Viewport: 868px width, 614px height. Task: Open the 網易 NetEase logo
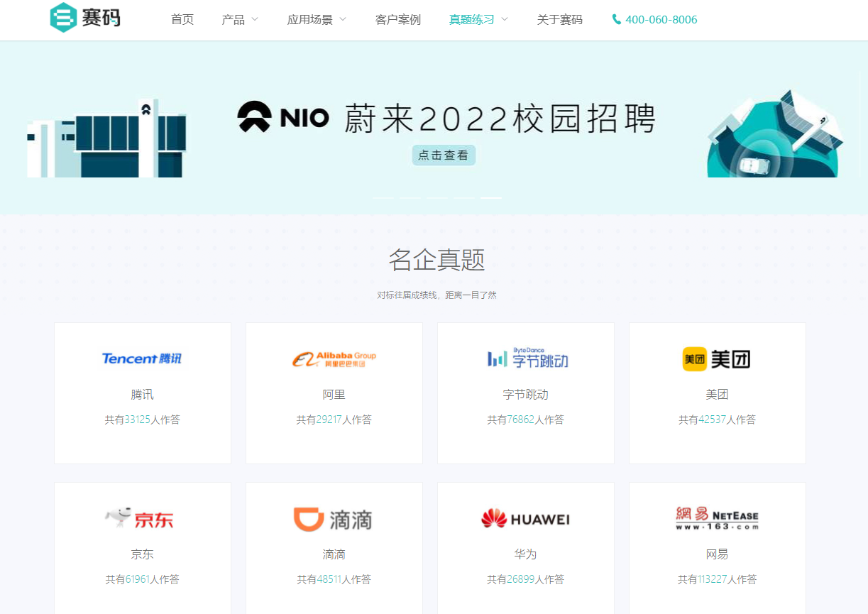(x=717, y=518)
